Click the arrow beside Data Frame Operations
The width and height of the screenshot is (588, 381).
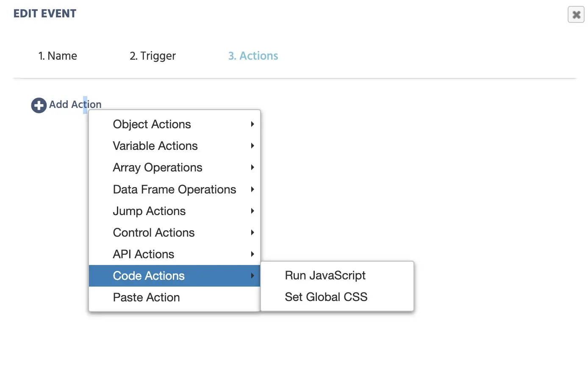pos(252,189)
